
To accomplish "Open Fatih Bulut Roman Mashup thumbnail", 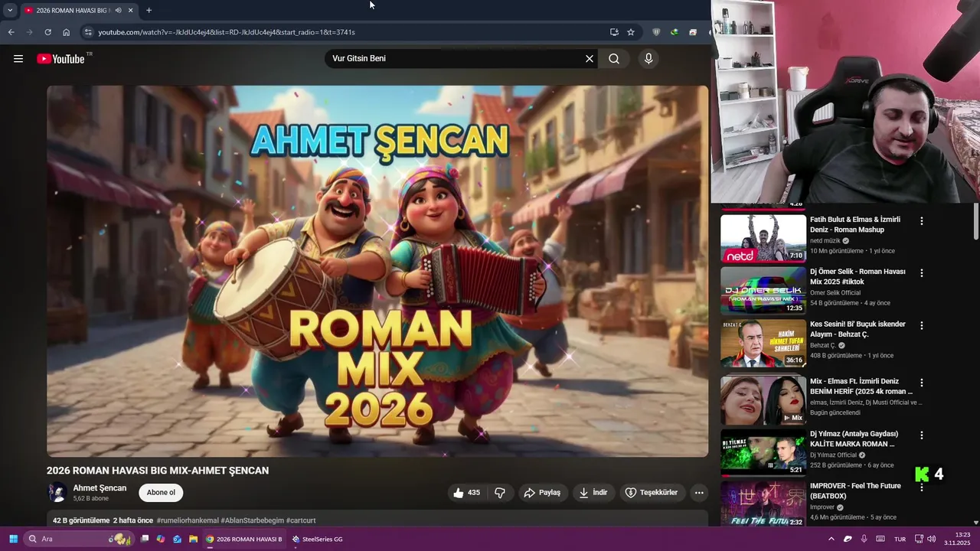I will click(x=763, y=238).
